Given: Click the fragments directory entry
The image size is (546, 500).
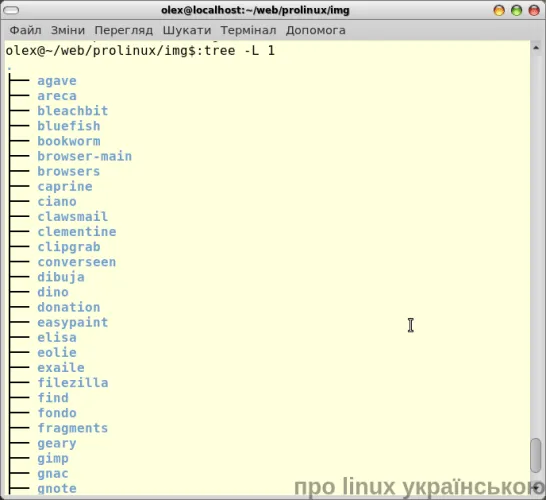Looking at the screenshot, I should pyautogui.click(x=73, y=428).
